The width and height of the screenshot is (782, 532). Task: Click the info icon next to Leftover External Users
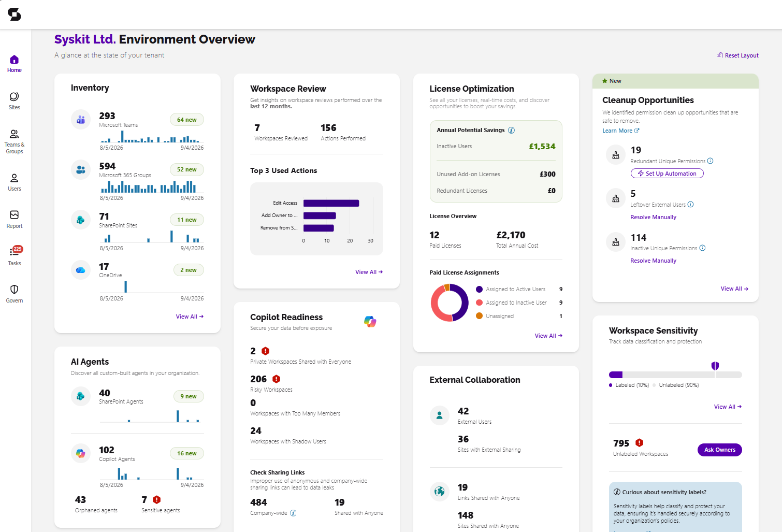[x=690, y=205]
